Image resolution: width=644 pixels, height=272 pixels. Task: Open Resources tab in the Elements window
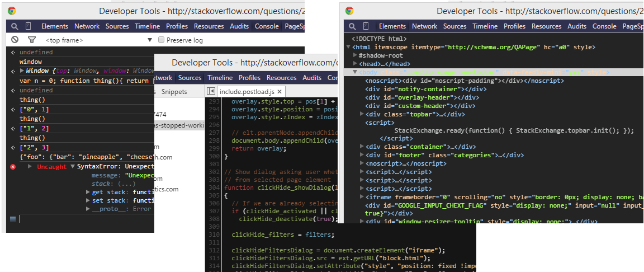[x=547, y=26]
